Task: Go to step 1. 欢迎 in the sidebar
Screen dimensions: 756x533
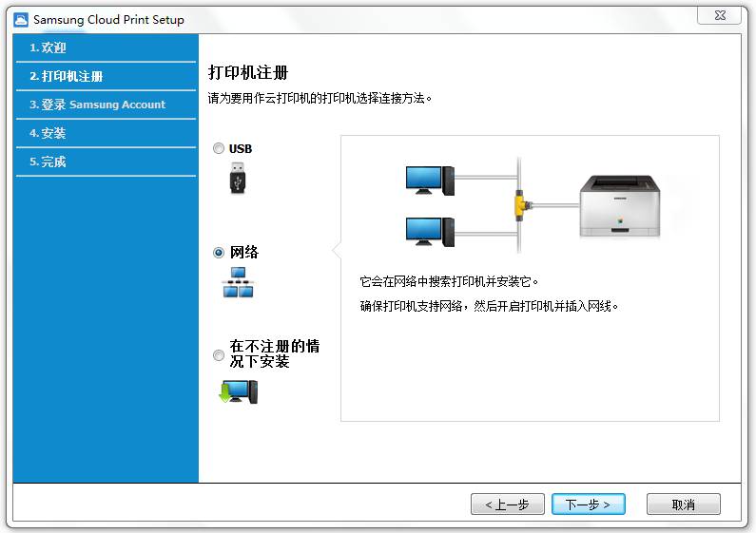Action: tap(107, 48)
